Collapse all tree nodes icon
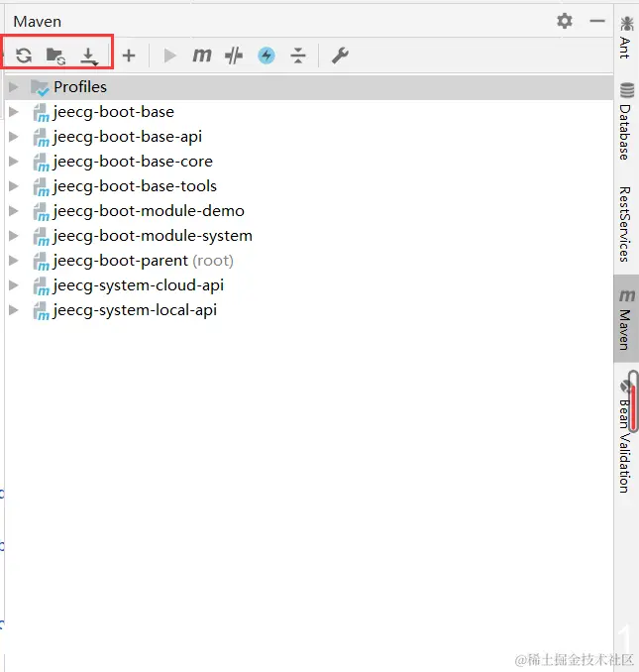 click(x=298, y=56)
